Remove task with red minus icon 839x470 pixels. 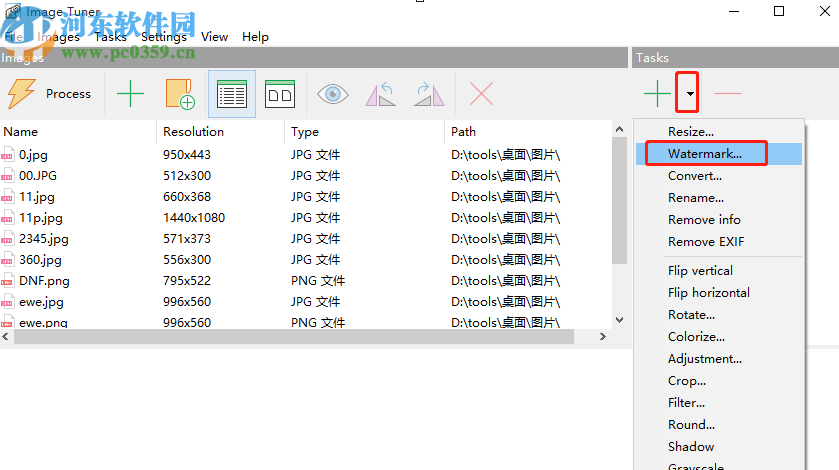pos(728,93)
